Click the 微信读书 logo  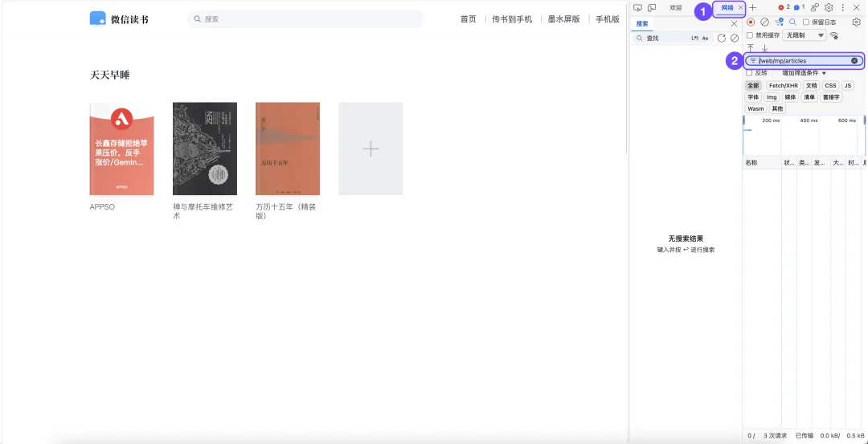pos(119,18)
